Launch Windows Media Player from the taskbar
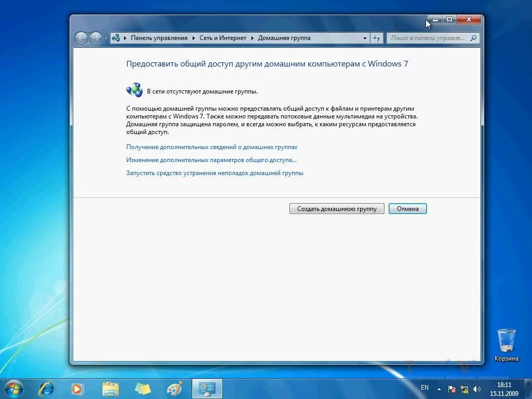Image resolution: width=532 pixels, height=399 pixels. click(77, 389)
